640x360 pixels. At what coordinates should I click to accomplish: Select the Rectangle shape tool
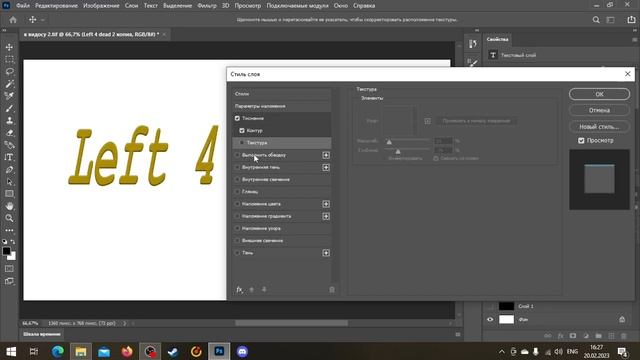(9, 194)
